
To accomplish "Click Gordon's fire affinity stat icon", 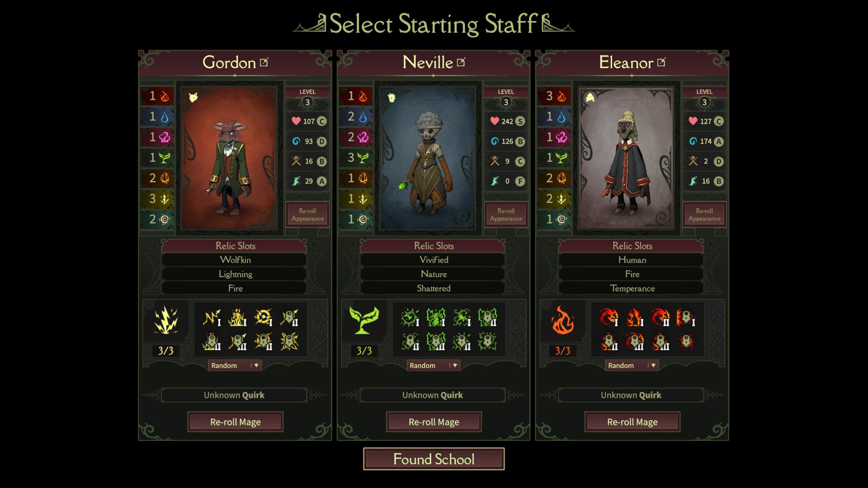I will [165, 96].
